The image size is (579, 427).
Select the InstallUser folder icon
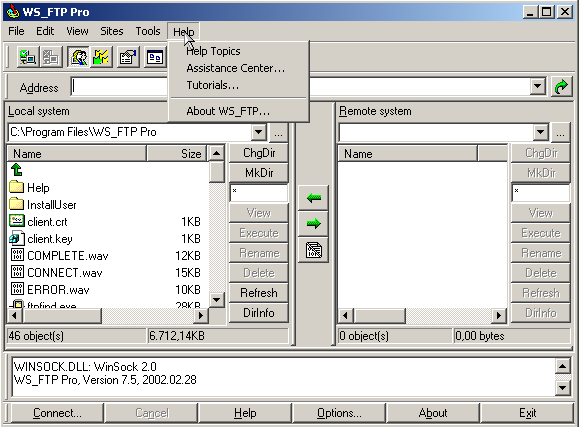pyautogui.click(x=16, y=204)
